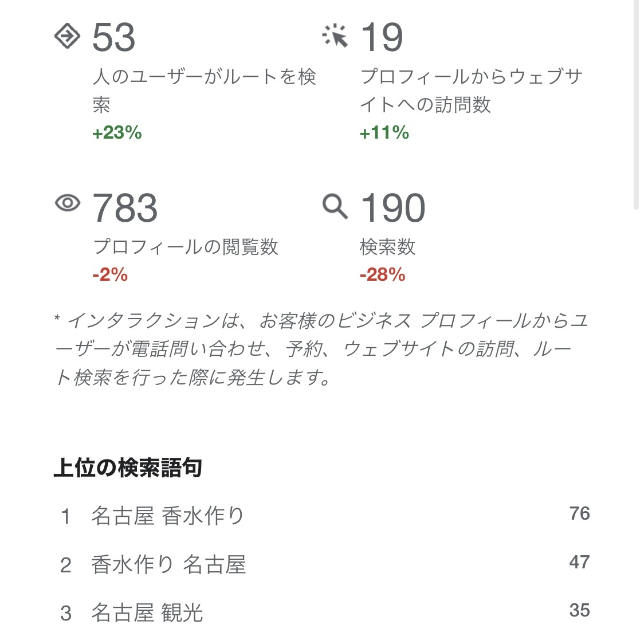Click the 上位の検索語句 heading
This screenshot has height=644, width=644.
(128, 468)
